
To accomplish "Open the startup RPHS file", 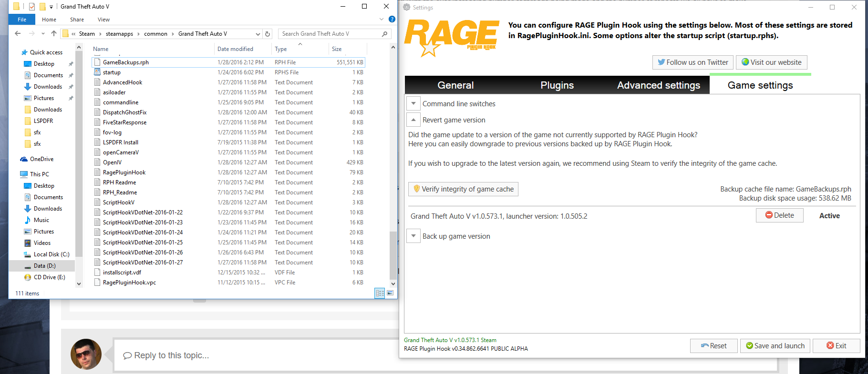I will [112, 72].
